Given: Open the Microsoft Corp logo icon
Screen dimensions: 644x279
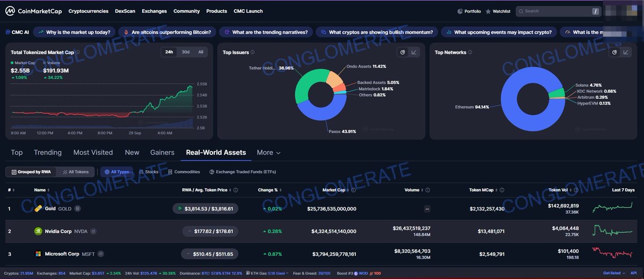Looking at the screenshot, I should point(38,254).
